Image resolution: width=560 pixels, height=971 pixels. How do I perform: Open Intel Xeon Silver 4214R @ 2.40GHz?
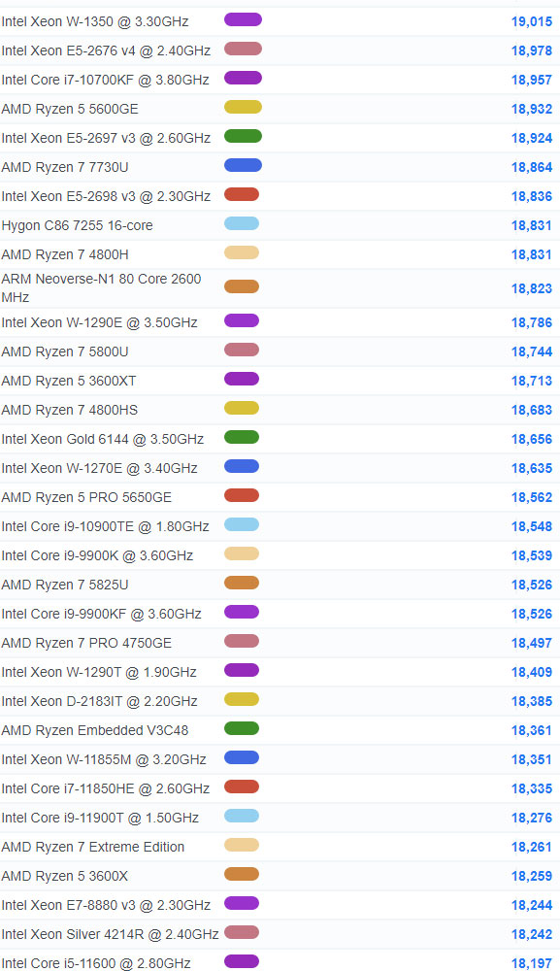tap(110, 934)
